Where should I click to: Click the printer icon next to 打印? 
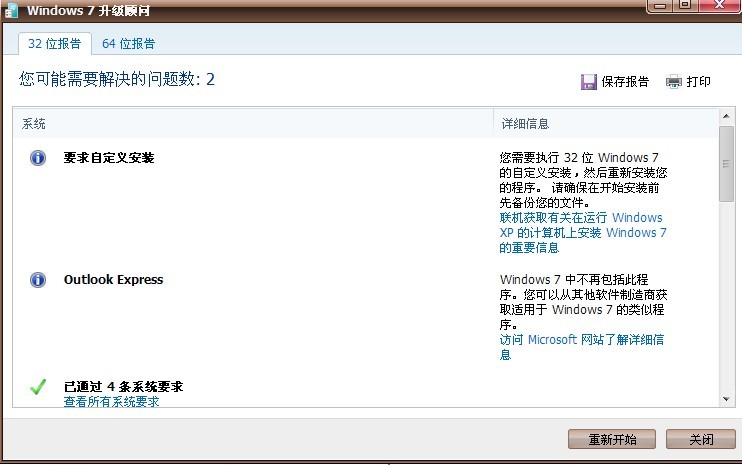pyautogui.click(x=674, y=82)
